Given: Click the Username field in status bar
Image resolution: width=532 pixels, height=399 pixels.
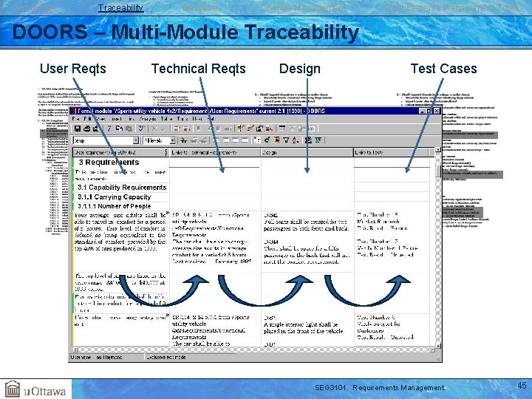Looking at the screenshot, I should point(107,358).
